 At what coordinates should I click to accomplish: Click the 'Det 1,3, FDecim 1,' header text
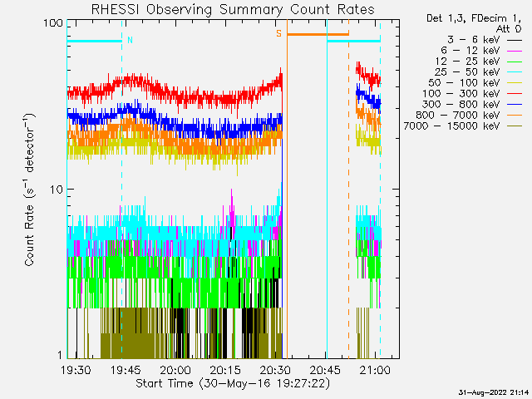coord(474,18)
